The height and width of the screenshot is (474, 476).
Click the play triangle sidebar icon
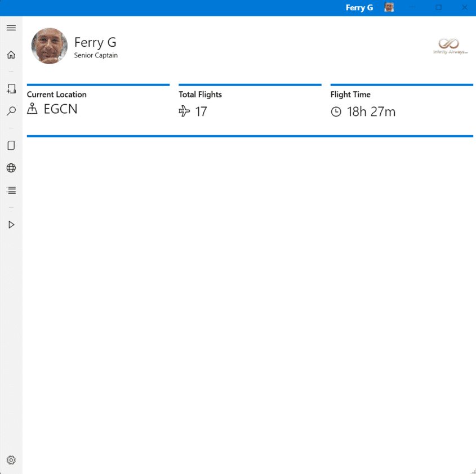(x=11, y=225)
